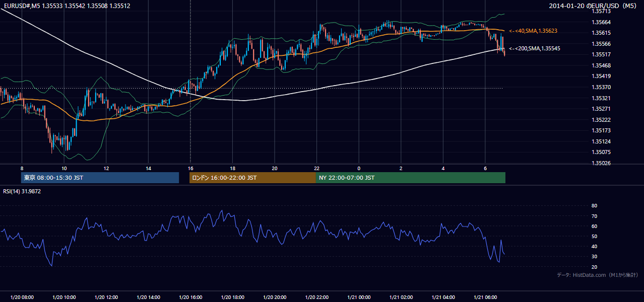The width and height of the screenshot is (644, 302).
Task: Click the NY session bar 22:00-07:00 JST
Action: pos(411,178)
